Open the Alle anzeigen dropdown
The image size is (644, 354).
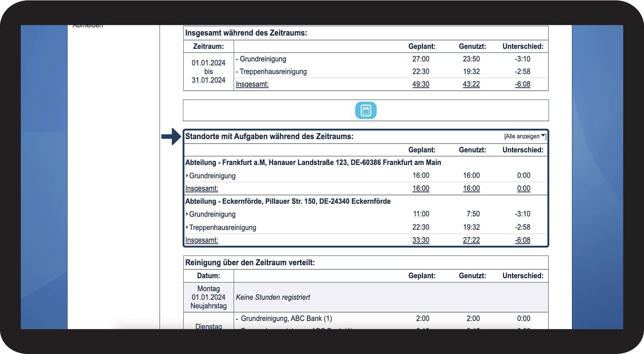[x=525, y=136]
